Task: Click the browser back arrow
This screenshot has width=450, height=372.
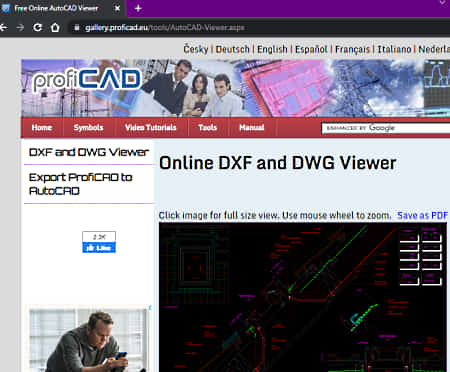Action: (3, 27)
